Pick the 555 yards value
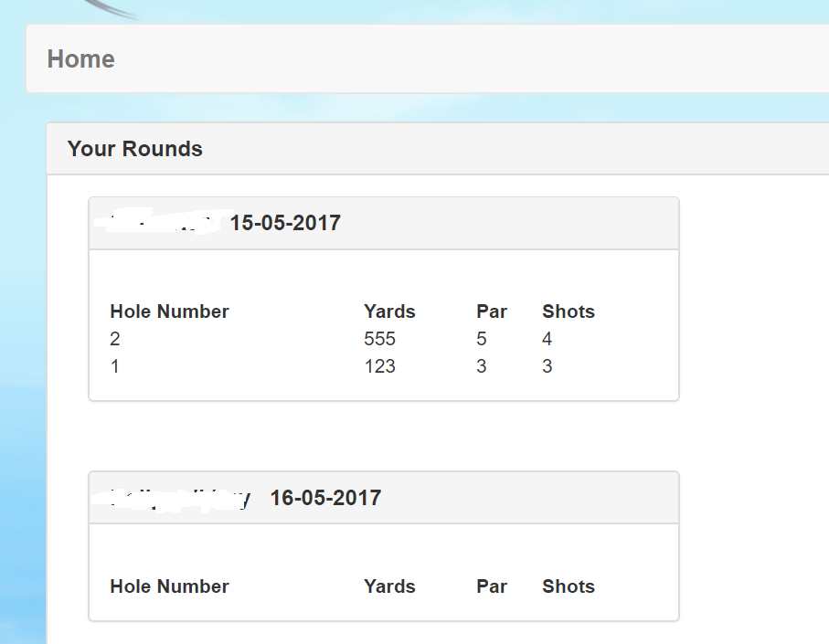 pyautogui.click(x=379, y=339)
